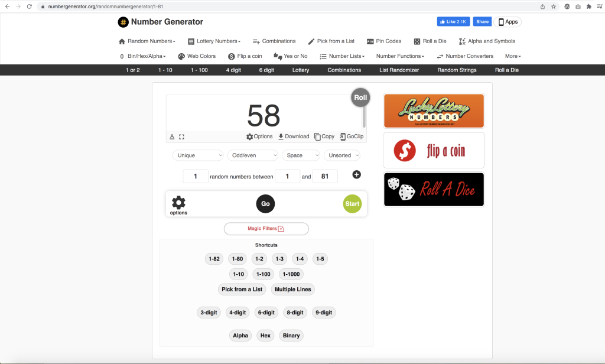Viewport: 605px width, 364px height.
Task: Open the Unique dropdown
Action: pos(198,155)
